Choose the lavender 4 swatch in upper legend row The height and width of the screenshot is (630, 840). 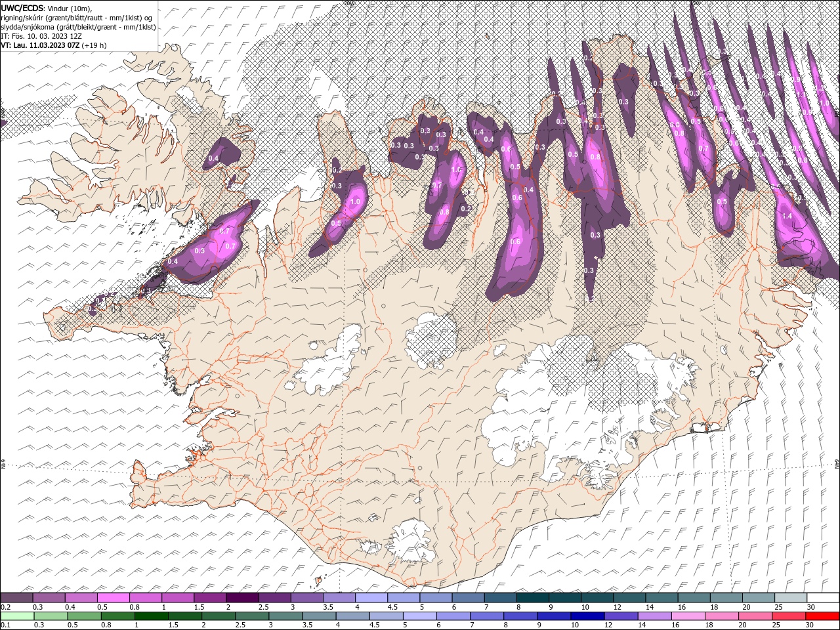[371, 598]
